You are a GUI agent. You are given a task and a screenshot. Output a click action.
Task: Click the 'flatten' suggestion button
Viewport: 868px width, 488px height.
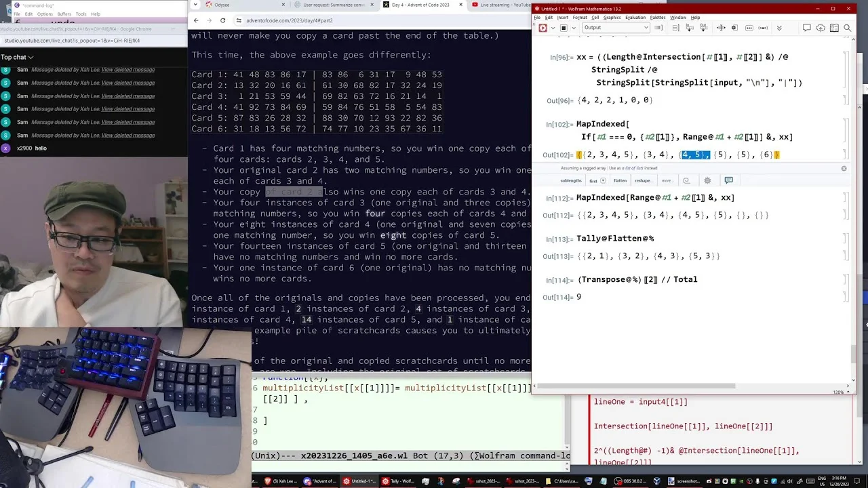(x=620, y=181)
